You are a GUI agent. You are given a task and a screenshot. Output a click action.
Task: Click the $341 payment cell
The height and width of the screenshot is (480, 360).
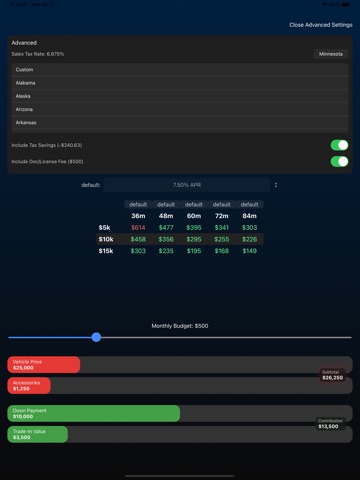tap(222, 228)
